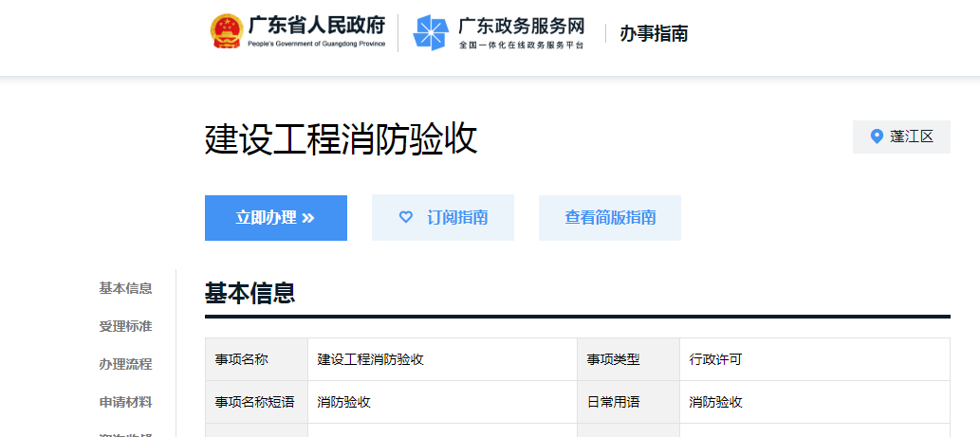The width and height of the screenshot is (980, 437).
Task: Click 消防验收 value beside 事项名称短语
Action: pyautogui.click(x=343, y=402)
